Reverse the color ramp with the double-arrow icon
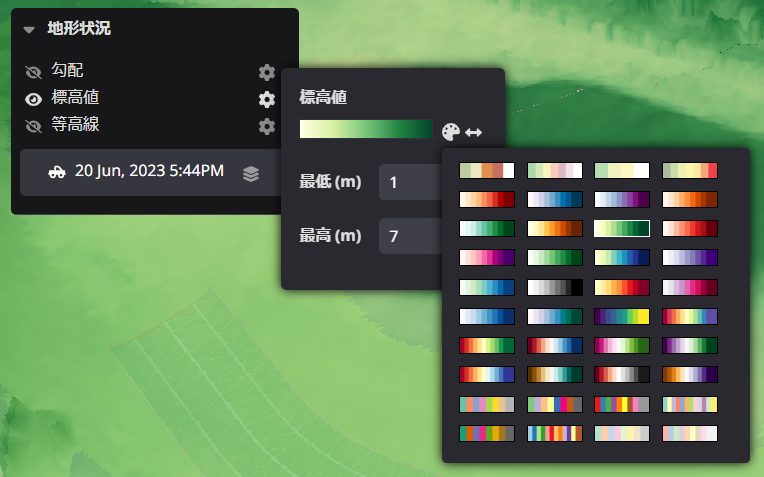The image size is (764, 477). [474, 132]
